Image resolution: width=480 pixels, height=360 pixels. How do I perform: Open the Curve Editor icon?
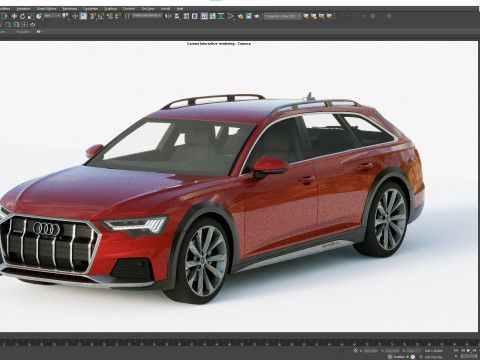point(213,16)
